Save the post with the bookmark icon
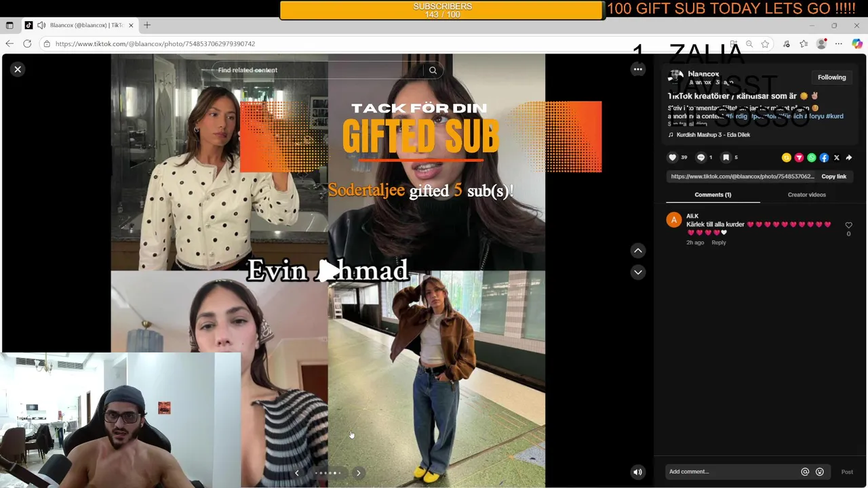The image size is (868, 488). point(726,157)
